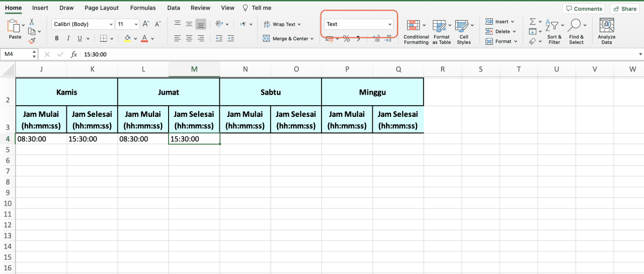Switch to the Draw tab
644x274 pixels.
coord(66,8)
